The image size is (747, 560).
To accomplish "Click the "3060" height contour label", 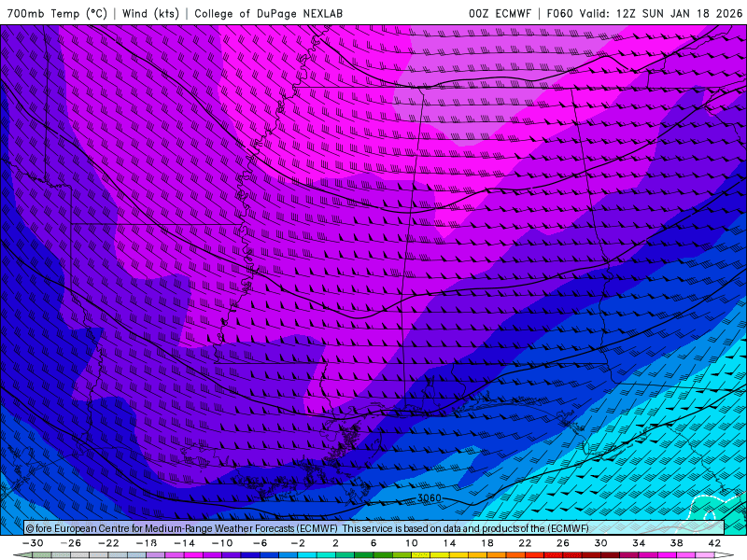I will click(430, 498).
